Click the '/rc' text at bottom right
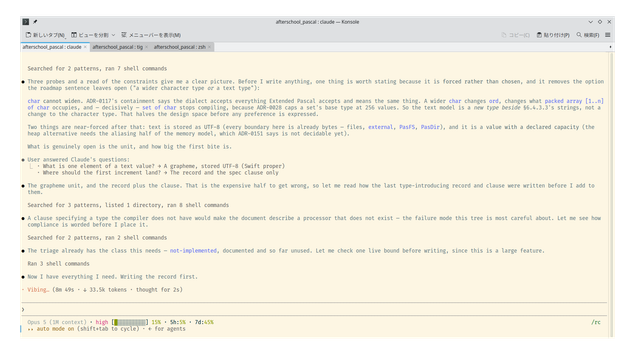 596,322
